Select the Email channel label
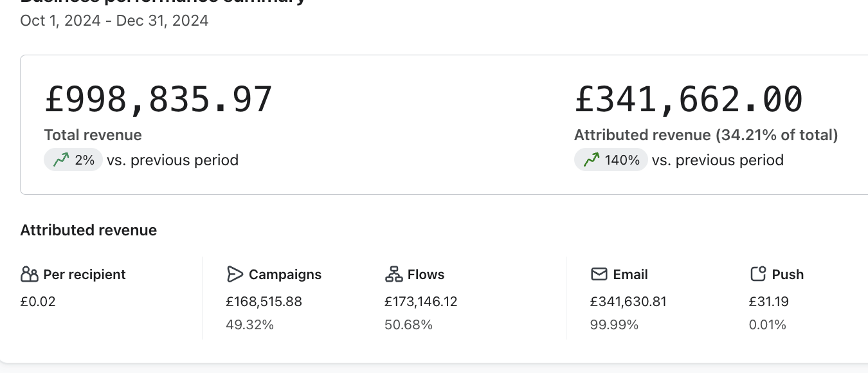This screenshot has height=373, width=868. tap(630, 275)
